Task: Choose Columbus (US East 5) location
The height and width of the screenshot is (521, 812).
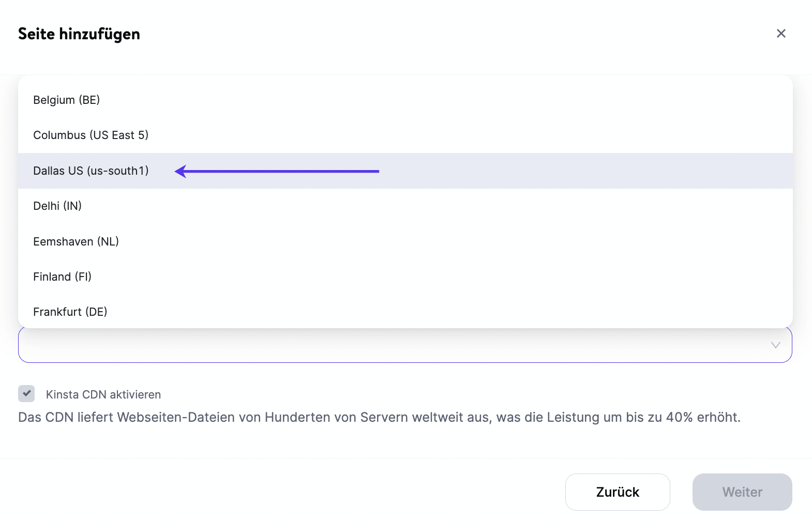Action: tap(91, 135)
